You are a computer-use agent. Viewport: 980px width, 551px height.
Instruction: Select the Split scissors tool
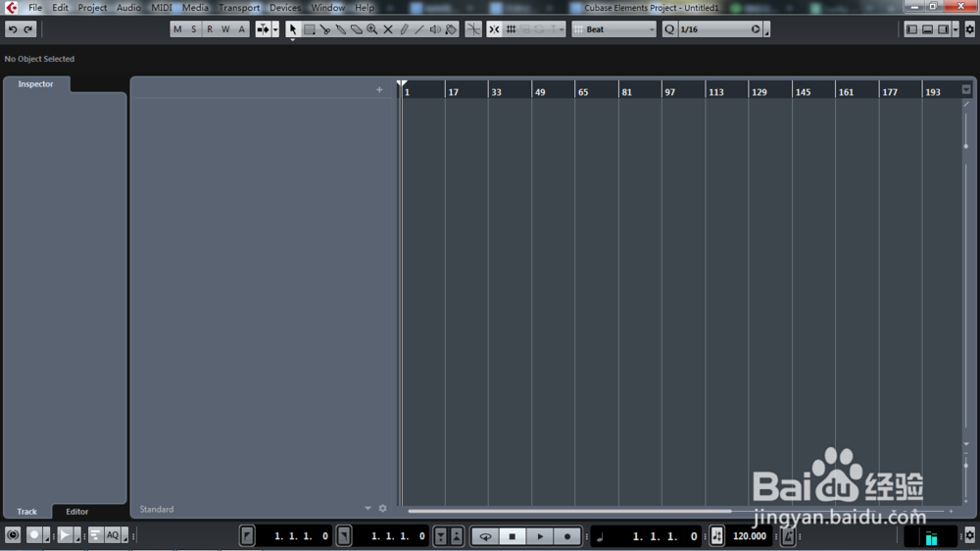[x=325, y=29]
